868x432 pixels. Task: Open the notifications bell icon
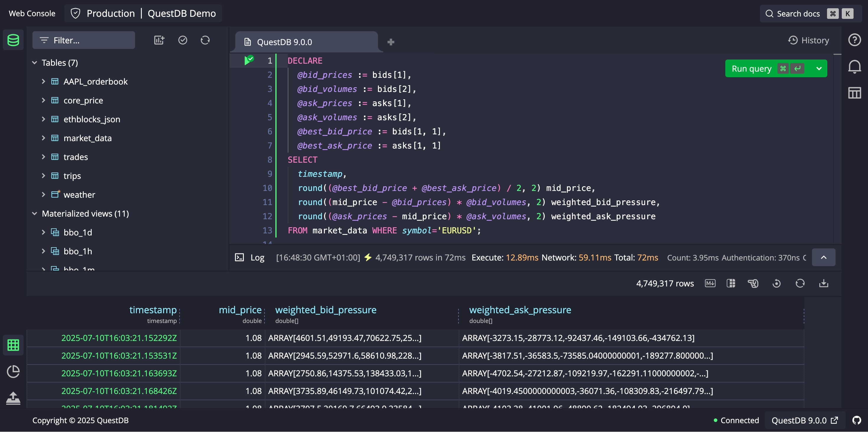coord(854,67)
